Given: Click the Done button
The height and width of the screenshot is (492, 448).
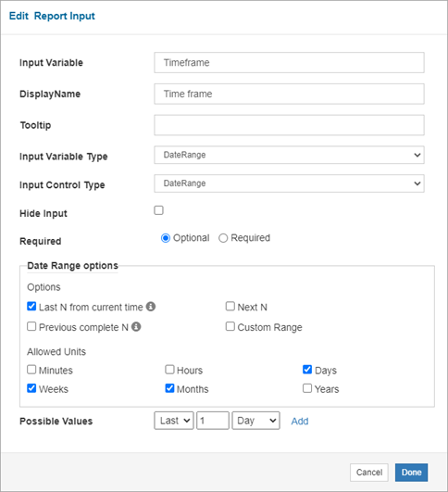Looking at the screenshot, I should point(411,473).
